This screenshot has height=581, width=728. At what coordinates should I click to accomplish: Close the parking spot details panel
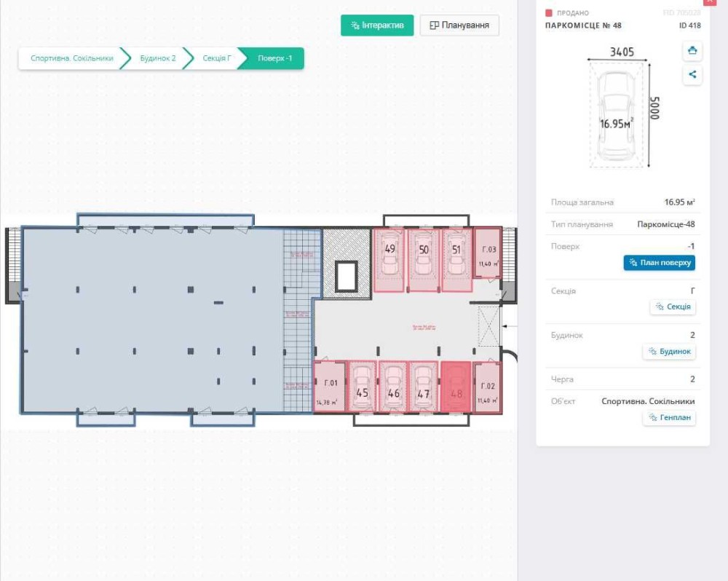(710, 2)
